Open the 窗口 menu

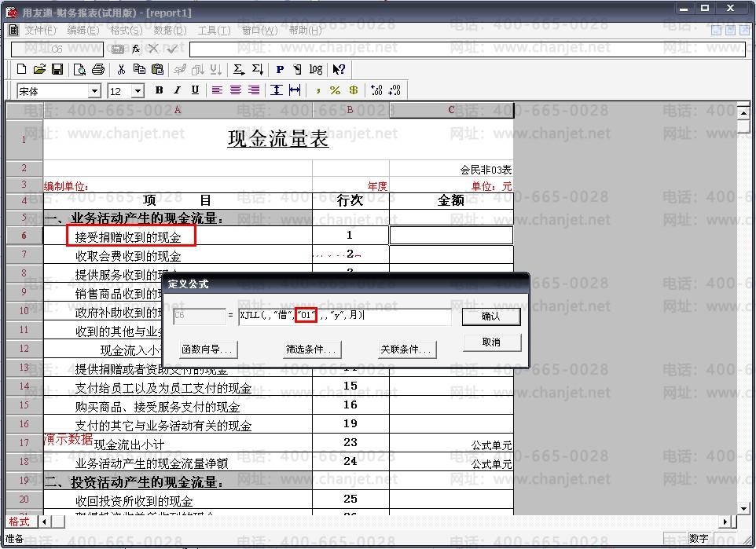(259, 31)
